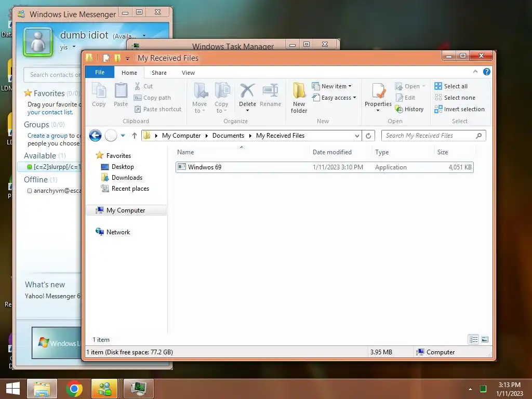This screenshot has width=532, height=399.
Task: Go back with the blue arrow
Action: 96,136
